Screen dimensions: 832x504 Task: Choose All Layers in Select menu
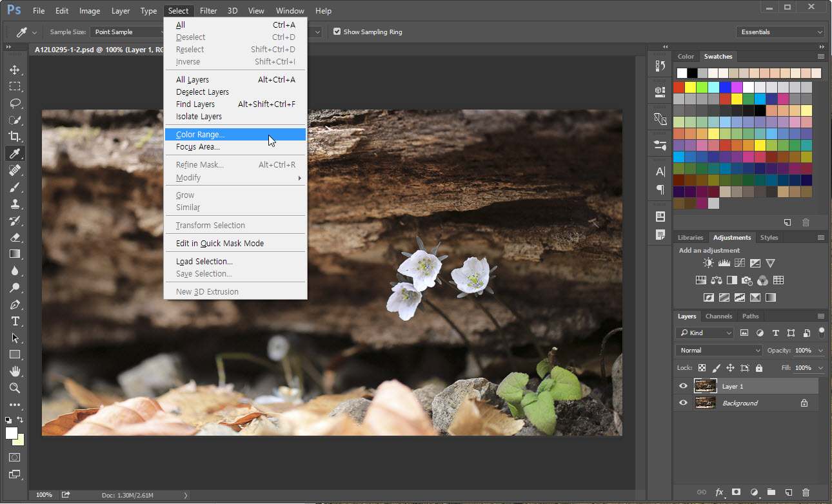coord(236,80)
